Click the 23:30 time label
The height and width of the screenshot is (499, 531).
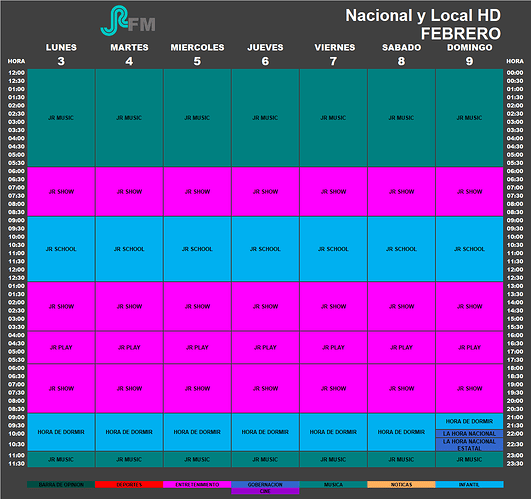[x=515, y=463]
